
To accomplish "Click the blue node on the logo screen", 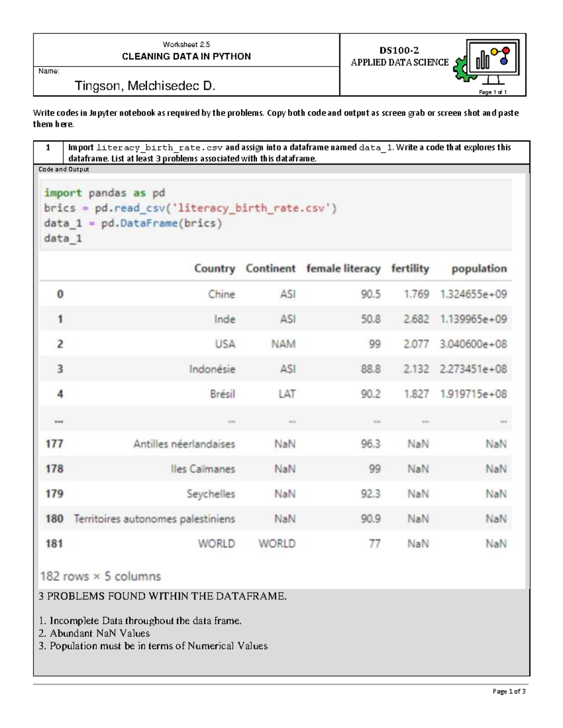I will point(504,61).
